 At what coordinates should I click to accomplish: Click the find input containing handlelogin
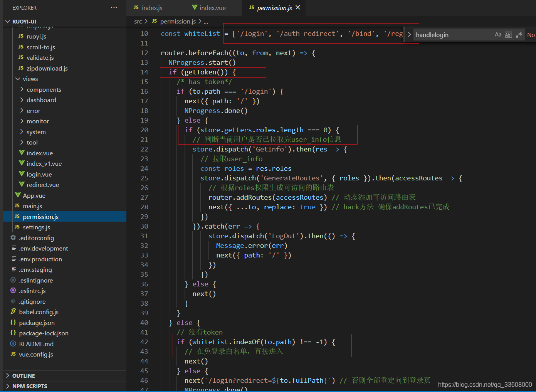(453, 35)
